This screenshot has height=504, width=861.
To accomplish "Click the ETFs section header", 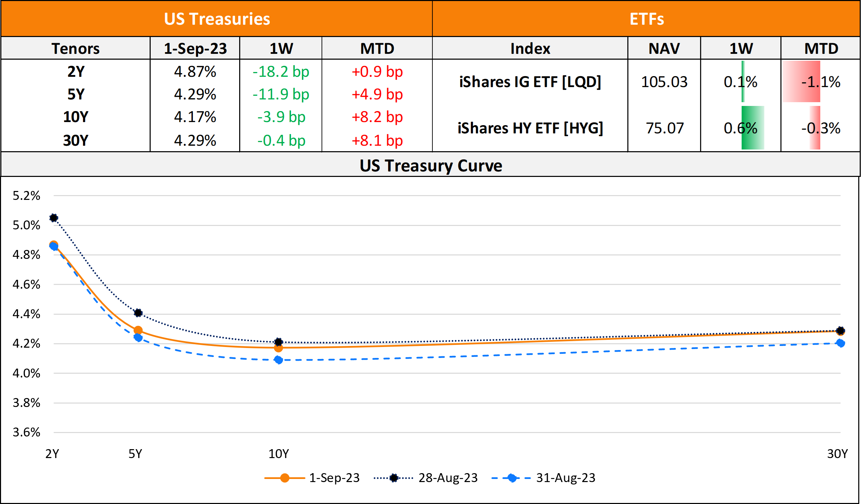I will 647,19.
